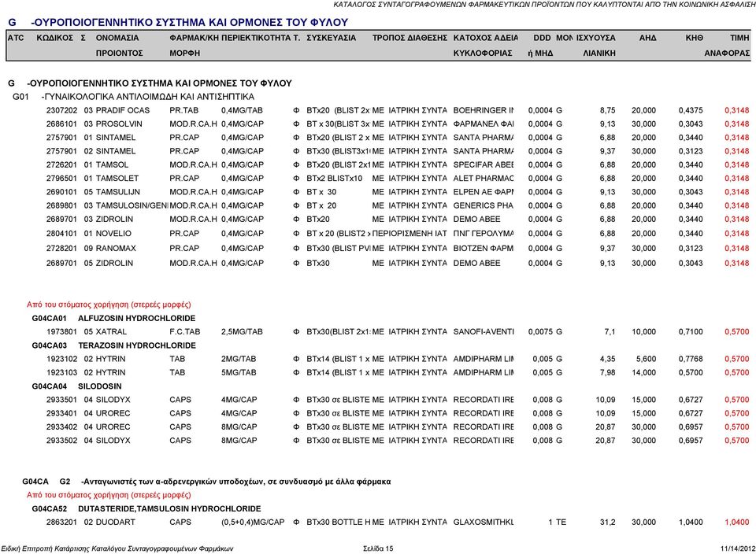Click product name DUODART
The height and width of the screenshot is (554, 756).
pos(116,523)
